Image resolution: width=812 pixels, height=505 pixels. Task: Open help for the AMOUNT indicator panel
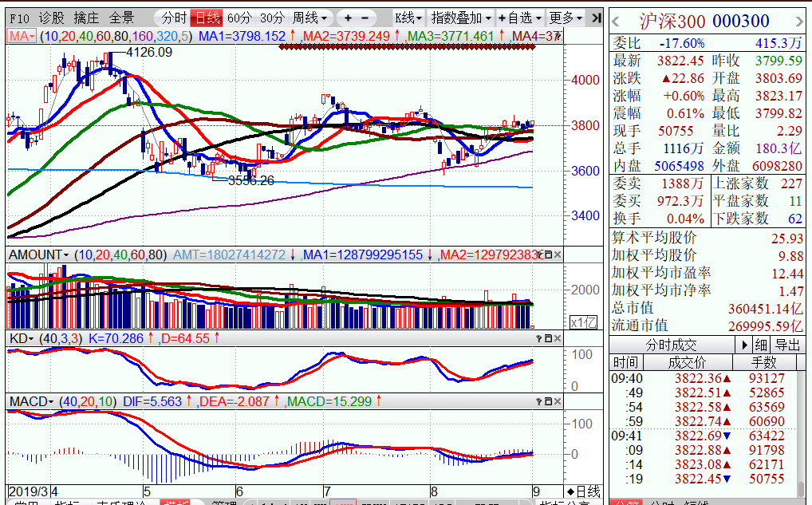(540, 254)
